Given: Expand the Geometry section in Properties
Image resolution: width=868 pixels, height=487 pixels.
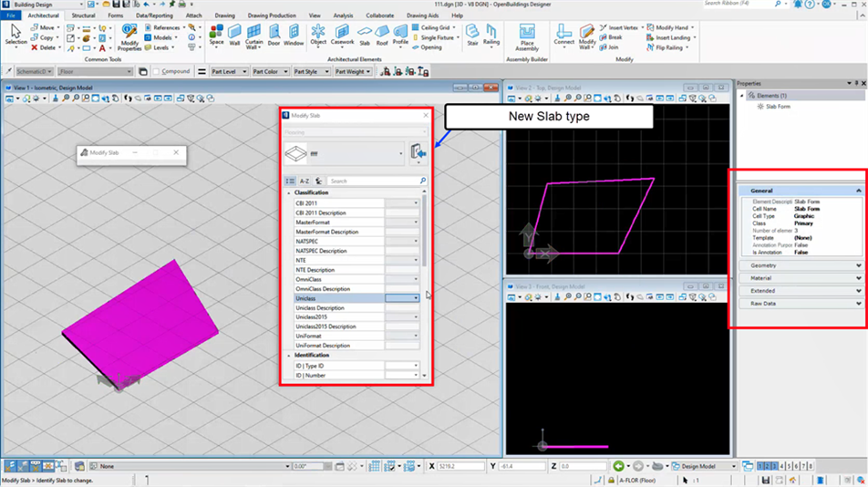Looking at the screenshot, I should (801, 265).
